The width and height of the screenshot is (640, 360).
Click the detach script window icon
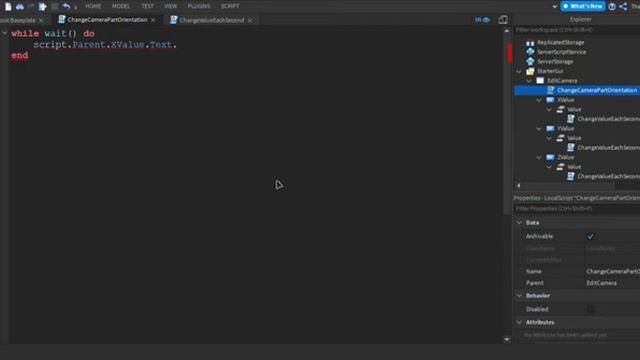[503, 20]
